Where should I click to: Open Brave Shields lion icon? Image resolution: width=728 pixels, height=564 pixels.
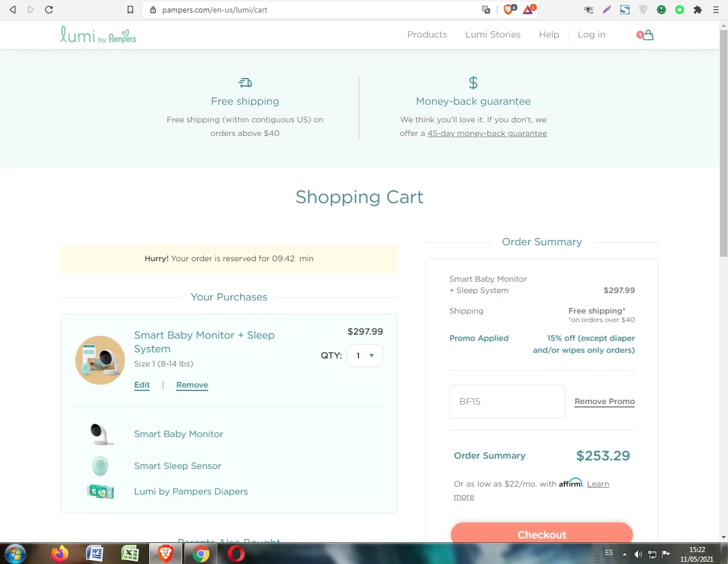click(x=509, y=9)
